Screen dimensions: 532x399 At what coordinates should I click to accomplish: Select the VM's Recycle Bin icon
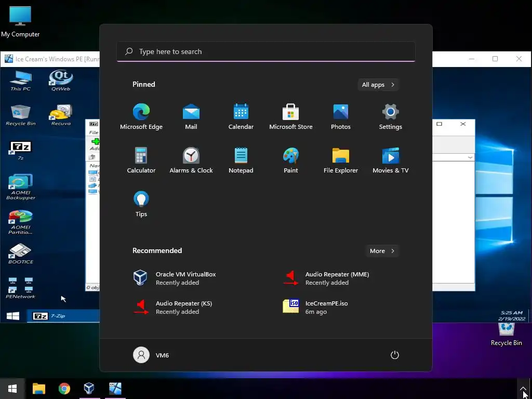pos(21,115)
